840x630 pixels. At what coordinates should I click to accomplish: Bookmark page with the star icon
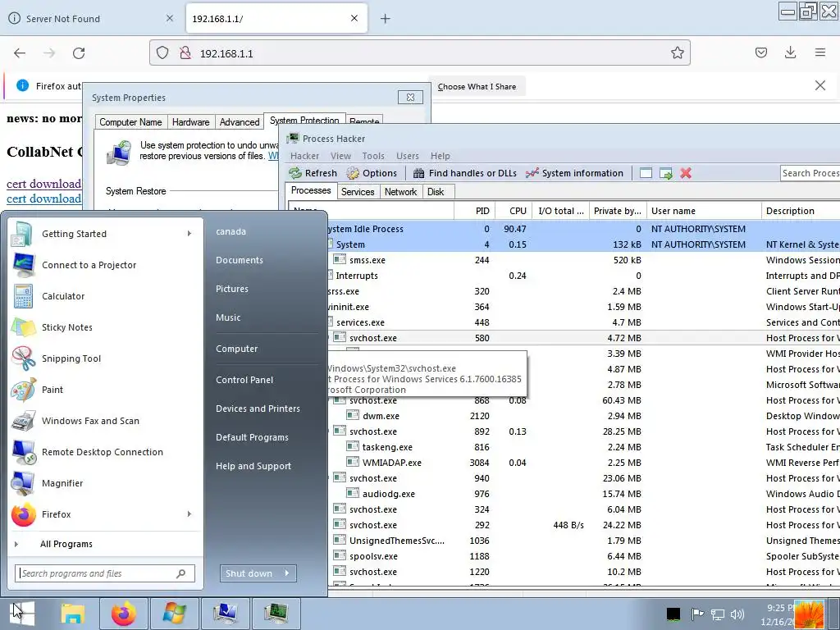tap(677, 52)
